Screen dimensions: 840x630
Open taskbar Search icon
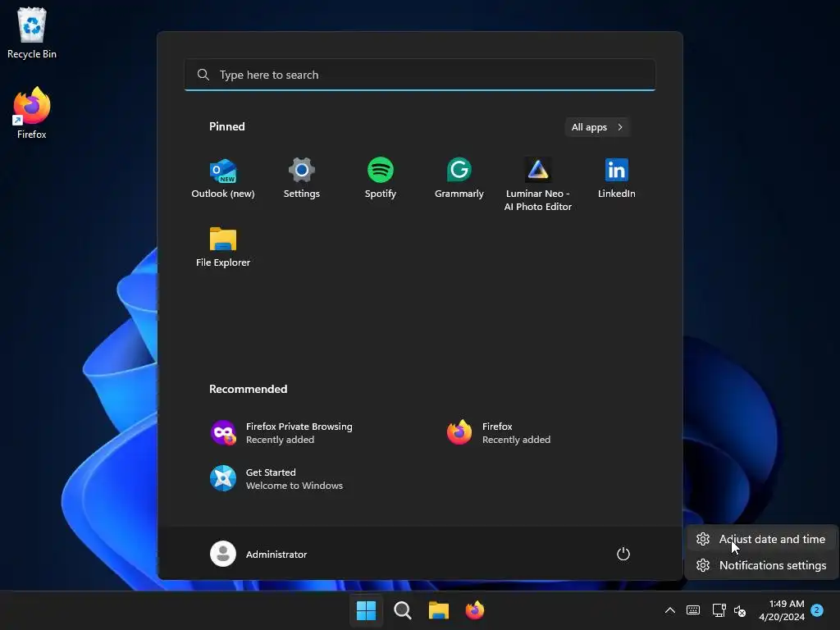pyautogui.click(x=402, y=610)
